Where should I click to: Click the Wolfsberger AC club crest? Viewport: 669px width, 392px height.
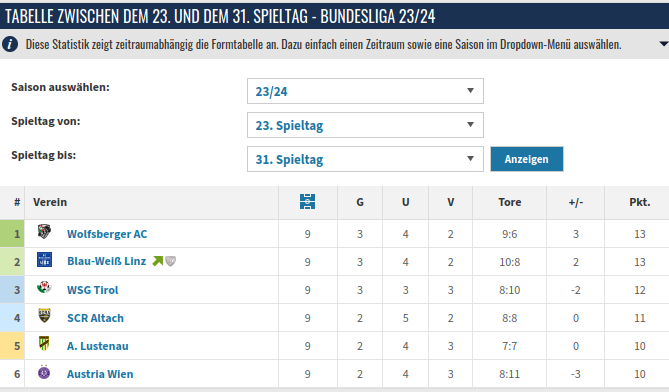(x=44, y=232)
